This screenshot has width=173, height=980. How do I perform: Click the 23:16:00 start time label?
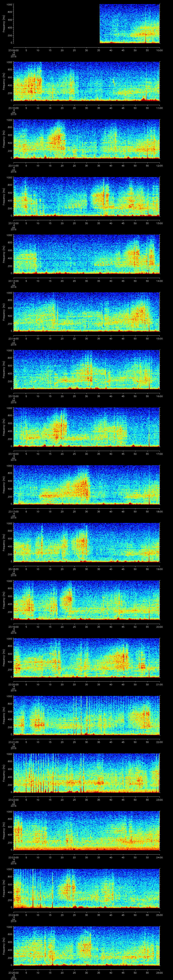pyautogui.click(x=14, y=454)
